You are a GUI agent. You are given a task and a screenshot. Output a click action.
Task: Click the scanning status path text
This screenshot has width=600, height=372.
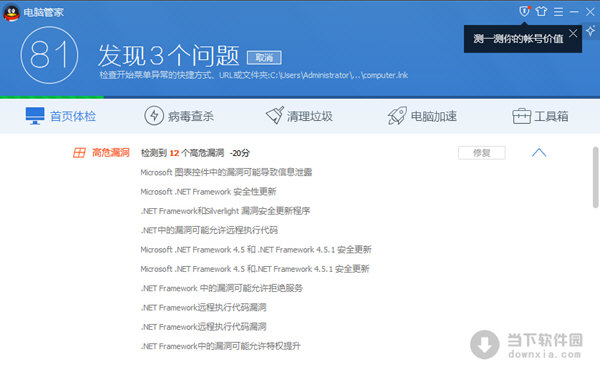(x=254, y=75)
